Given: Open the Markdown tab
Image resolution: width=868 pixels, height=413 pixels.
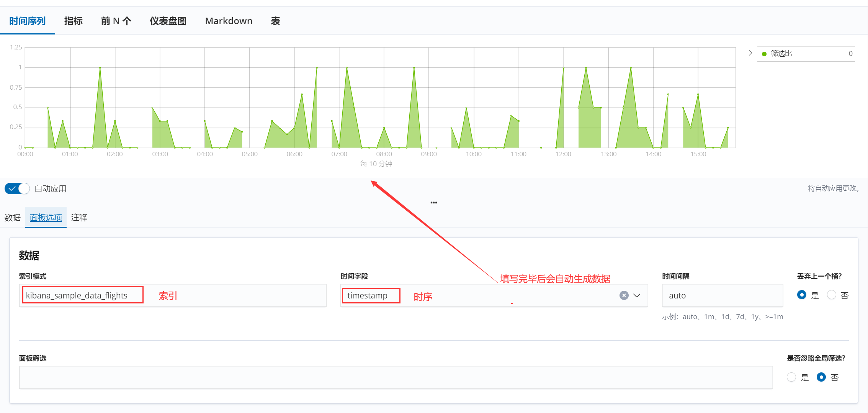Looking at the screenshot, I should point(229,21).
